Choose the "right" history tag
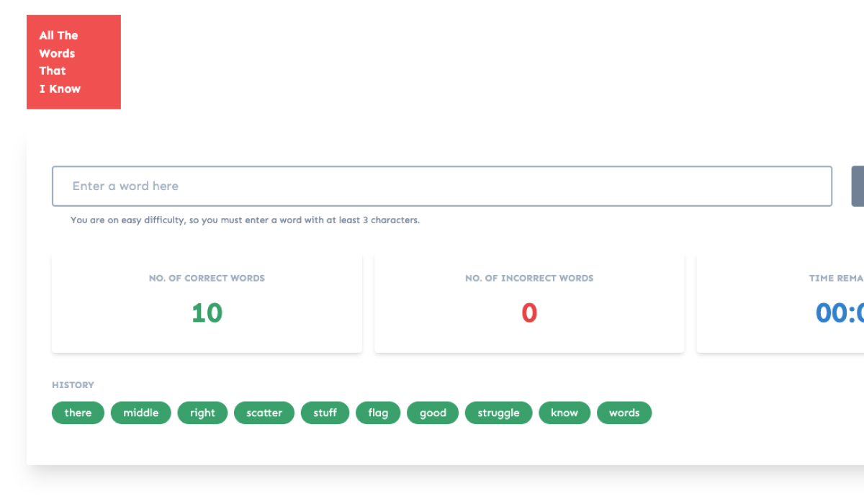The height and width of the screenshot is (504, 864). (202, 413)
